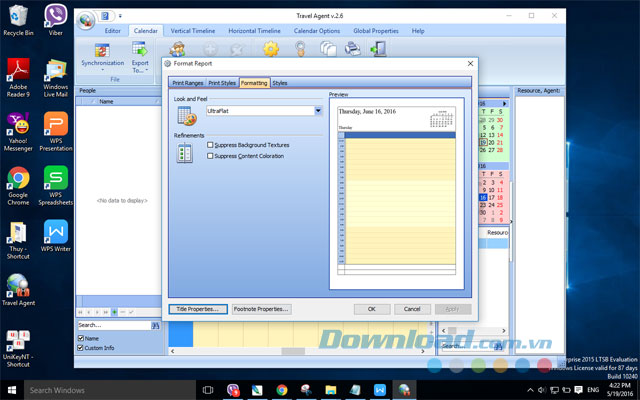The image size is (640, 400).
Task: Launch Viber from the desktop icon
Action: 56,17
